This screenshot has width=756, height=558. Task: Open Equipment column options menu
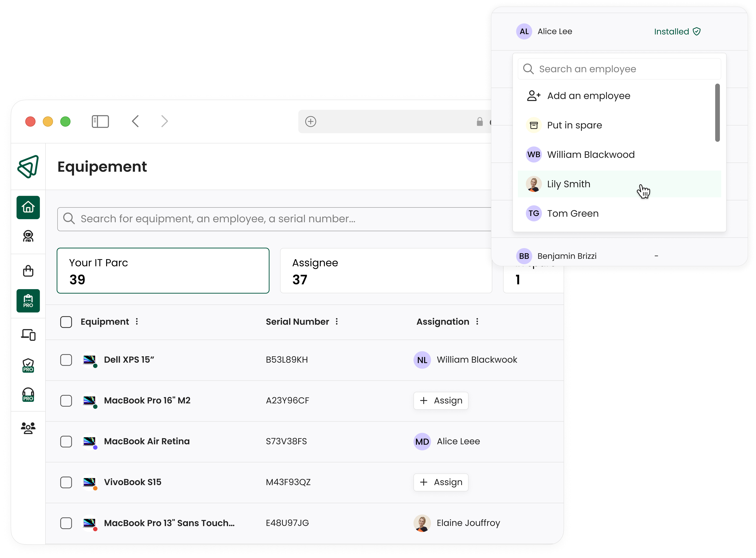click(x=137, y=321)
